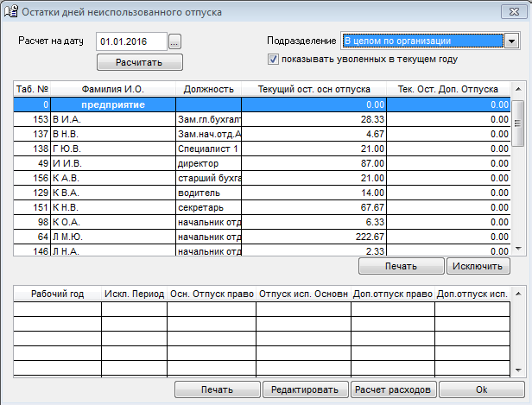
Task: Click the Специалист 1 position cell
Action: click(209, 149)
